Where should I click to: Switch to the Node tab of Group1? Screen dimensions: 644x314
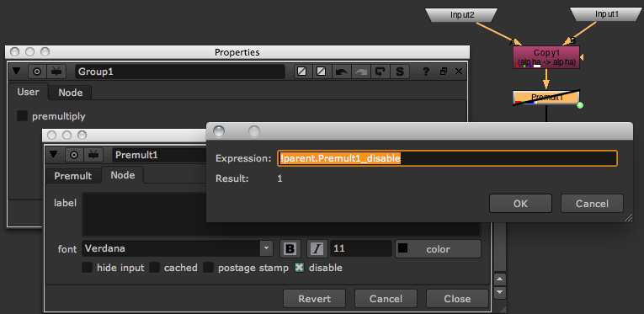coord(70,93)
